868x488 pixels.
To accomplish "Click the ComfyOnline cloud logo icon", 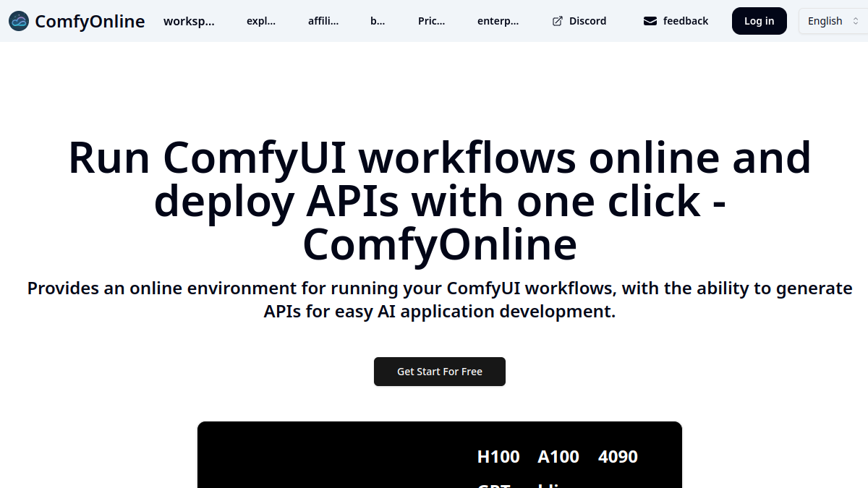I will tap(19, 21).
